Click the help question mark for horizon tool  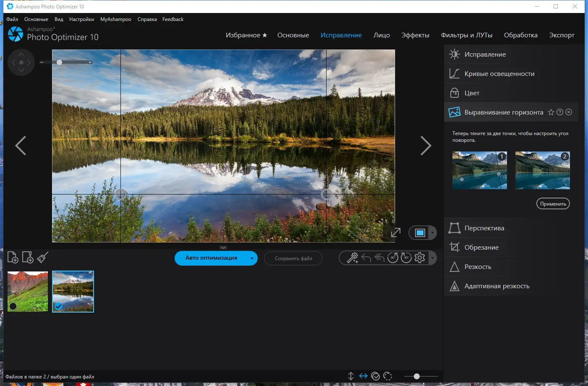560,112
